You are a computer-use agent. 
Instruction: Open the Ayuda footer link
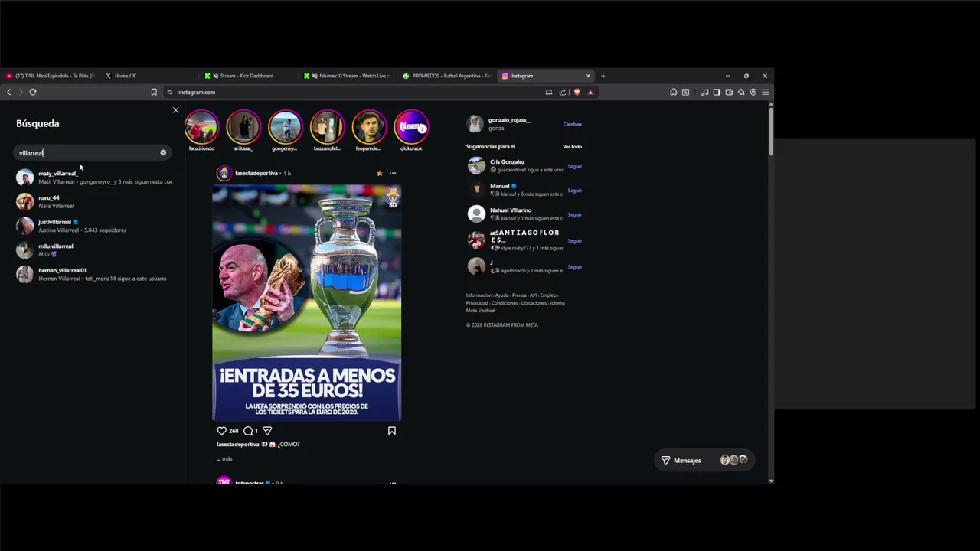point(501,295)
